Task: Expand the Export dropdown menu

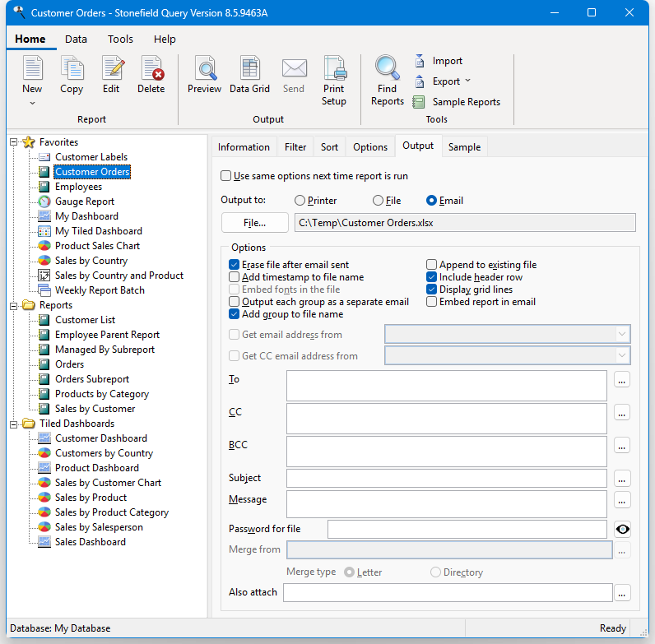Action: click(467, 81)
